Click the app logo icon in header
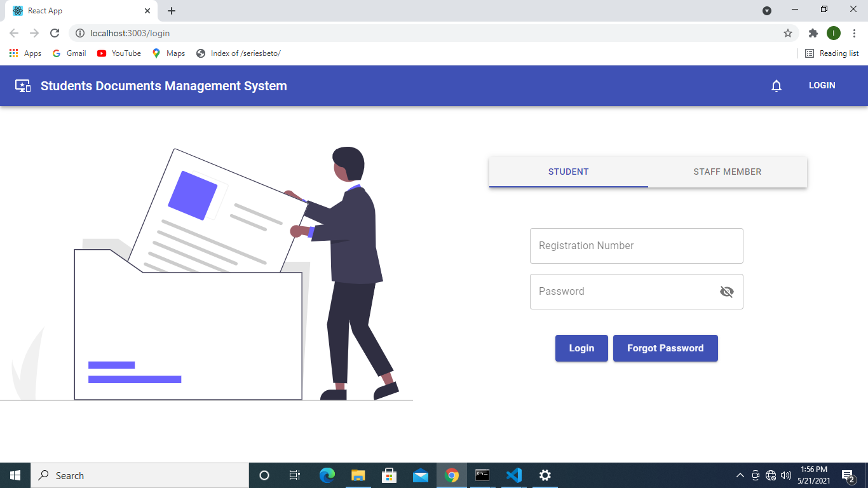This screenshot has width=868, height=488. click(23, 86)
